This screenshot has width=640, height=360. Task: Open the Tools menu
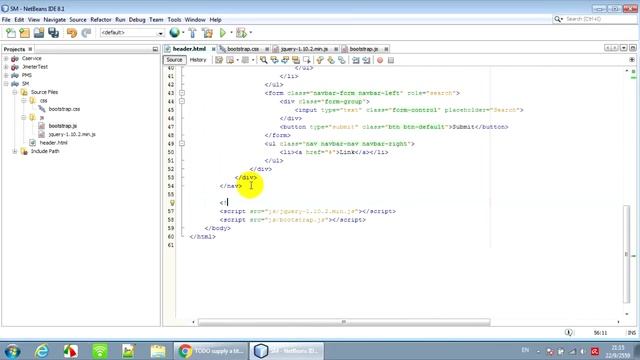[x=174, y=20]
